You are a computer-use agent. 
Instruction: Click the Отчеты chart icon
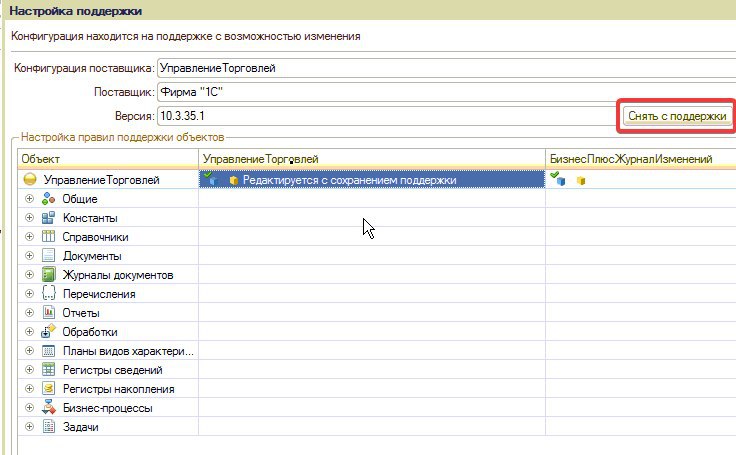[48, 312]
